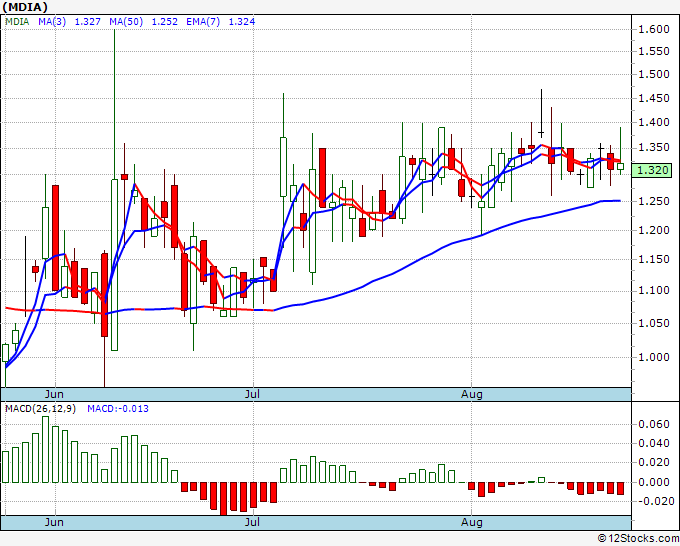680x546 pixels.
Task: Click the 0.060 MACD axis label
Action: click(654, 424)
